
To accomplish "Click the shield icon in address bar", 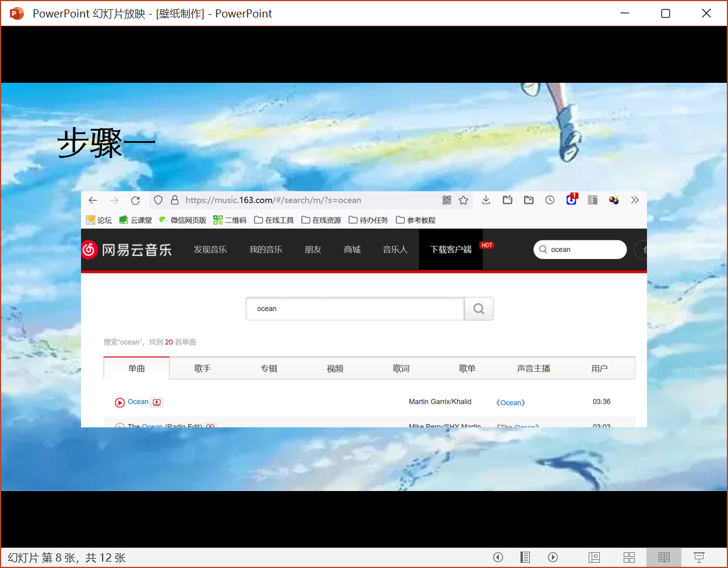I will (x=158, y=200).
